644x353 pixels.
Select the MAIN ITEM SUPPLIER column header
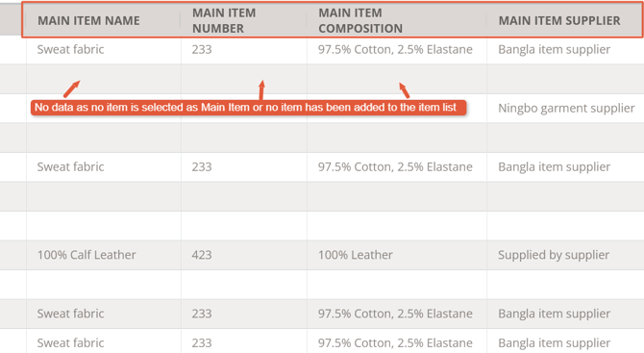[x=559, y=20]
